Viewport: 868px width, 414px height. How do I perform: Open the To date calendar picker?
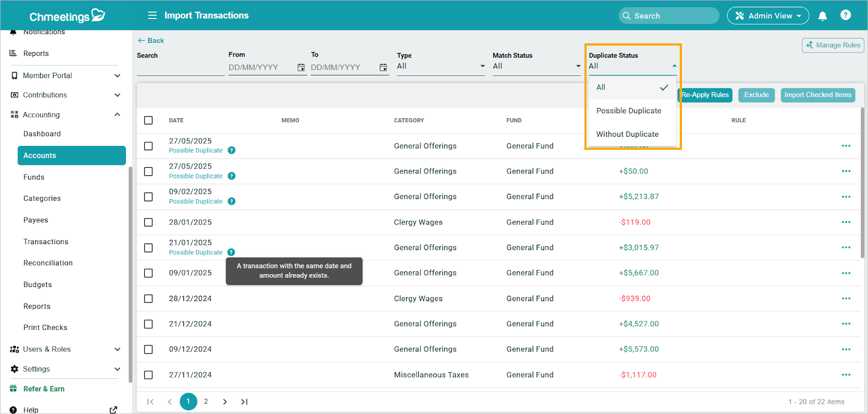tap(383, 67)
